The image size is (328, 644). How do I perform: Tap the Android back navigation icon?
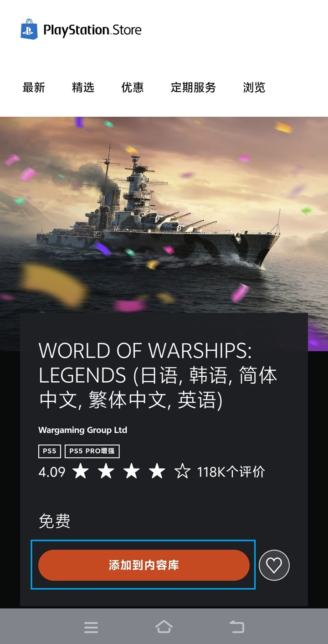point(237,627)
